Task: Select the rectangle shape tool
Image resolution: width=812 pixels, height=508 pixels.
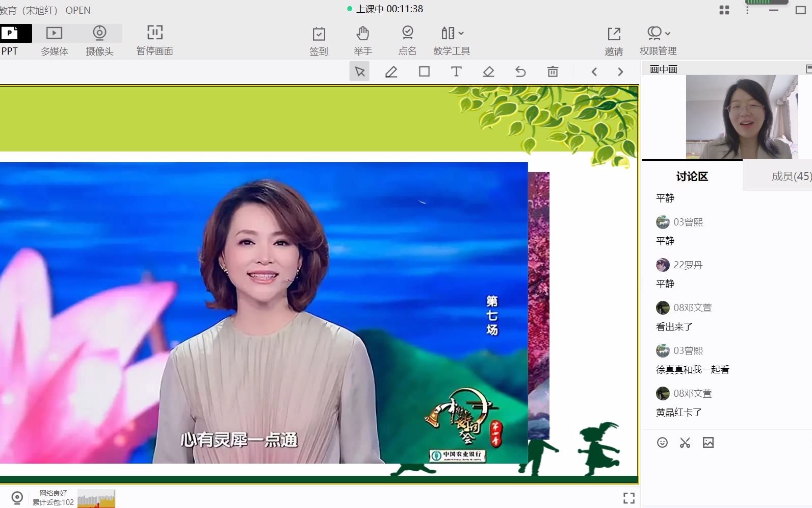Action: pos(424,71)
